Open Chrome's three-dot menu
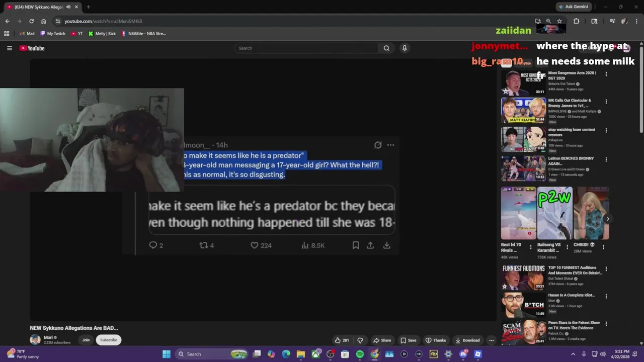Viewport: 644px width, 362px height. [x=636, y=21]
